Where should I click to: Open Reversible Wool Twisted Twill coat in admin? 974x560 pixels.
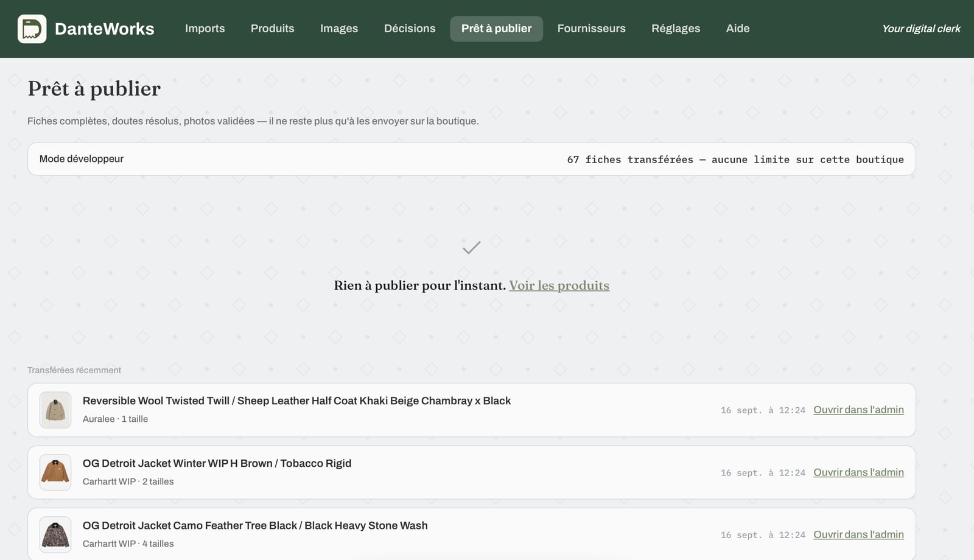click(858, 410)
